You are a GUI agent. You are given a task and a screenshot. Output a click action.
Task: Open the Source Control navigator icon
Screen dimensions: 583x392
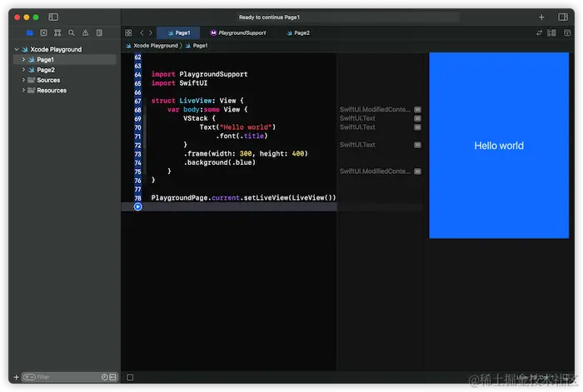coord(43,32)
